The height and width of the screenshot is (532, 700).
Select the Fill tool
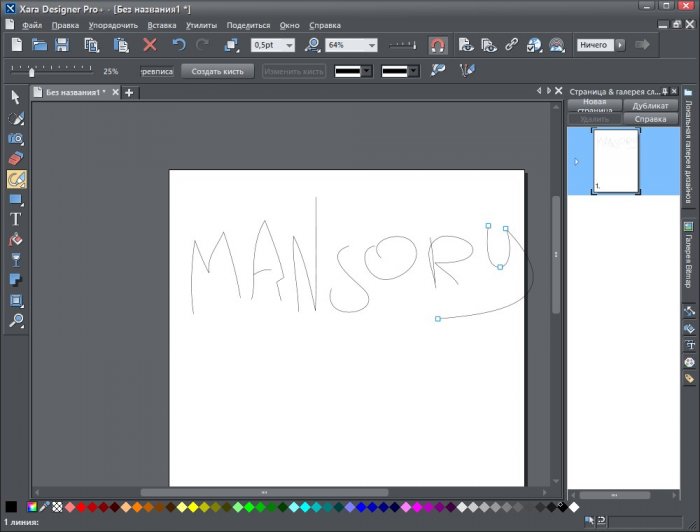tap(16, 240)
